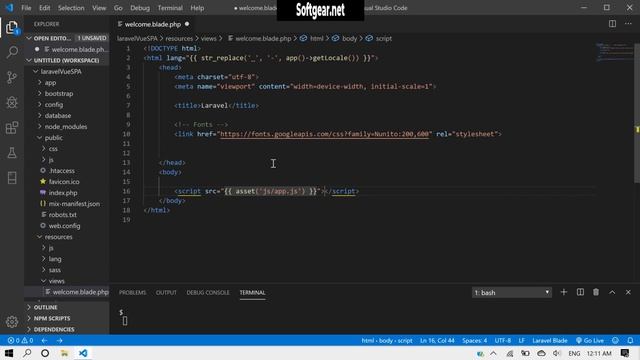The width and height of the screenshot is (640, 360).
Task: Open the Help menu
Action: 197,8
